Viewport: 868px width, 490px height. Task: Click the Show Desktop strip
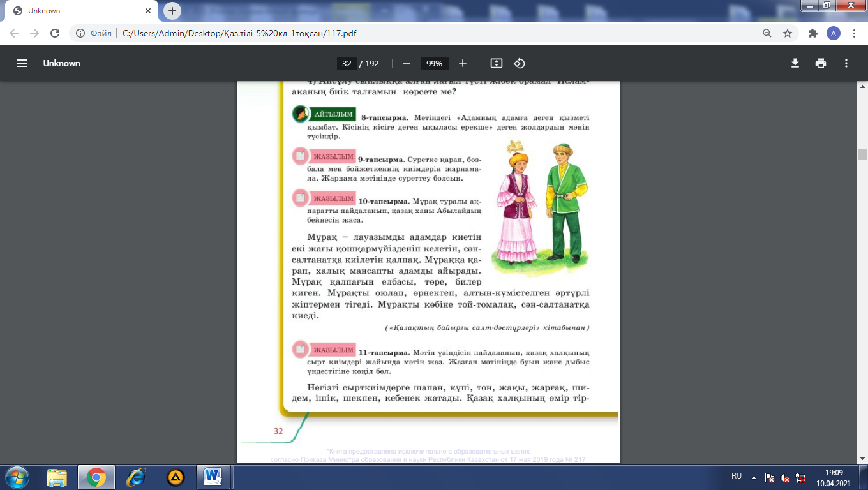click(x=864, y=477)
